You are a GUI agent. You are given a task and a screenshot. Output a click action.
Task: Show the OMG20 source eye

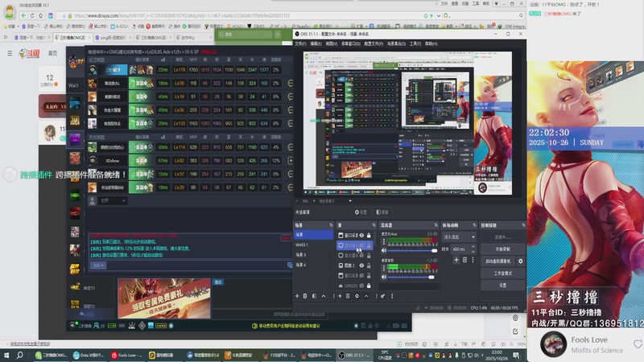361,286
